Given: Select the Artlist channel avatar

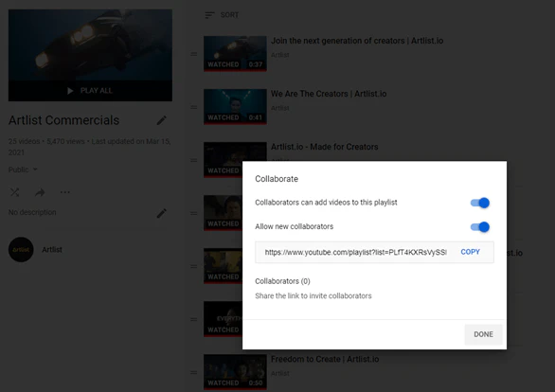Looking at the screenshot, I should [21, 249].
